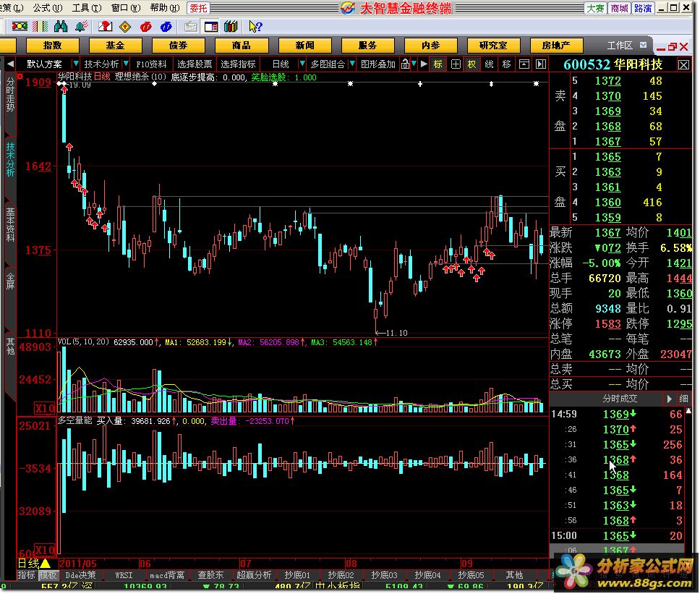
Task: Open the 公式 menu
Action: pyautogui.click(x=47, y=7)
